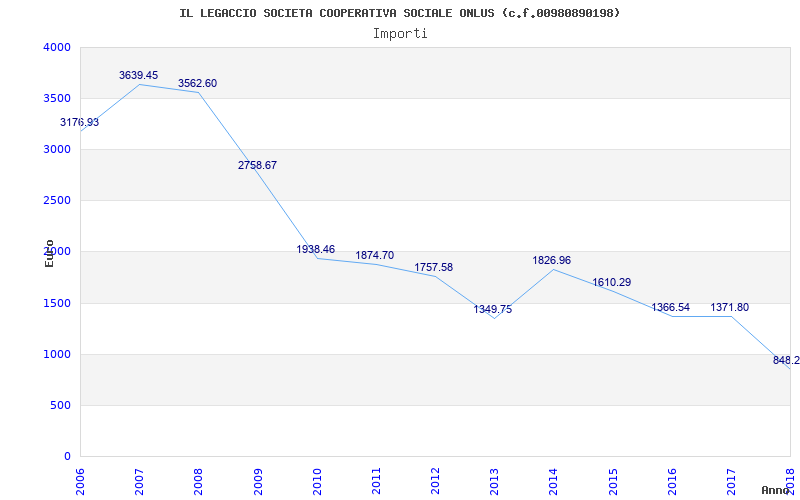The width and height of the screenshot is (800, 500).
Task: Click the y-axis value 4000
Action: click(57, 47)
